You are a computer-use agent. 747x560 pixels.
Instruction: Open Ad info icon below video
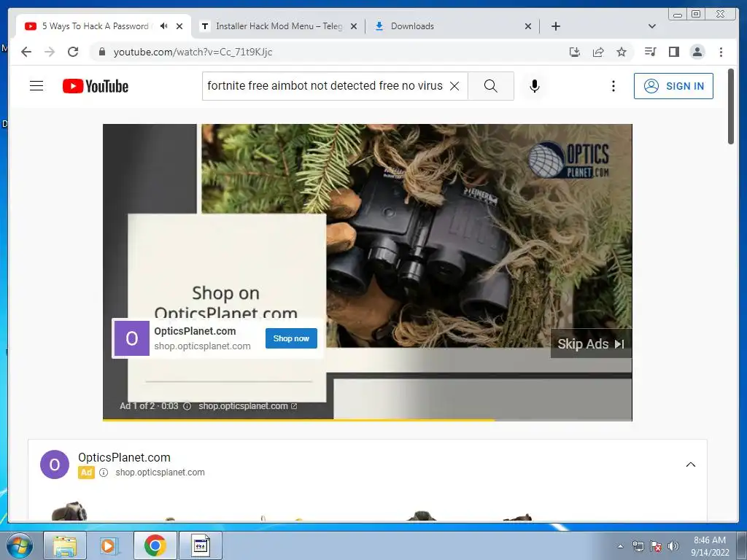[104, 472]
